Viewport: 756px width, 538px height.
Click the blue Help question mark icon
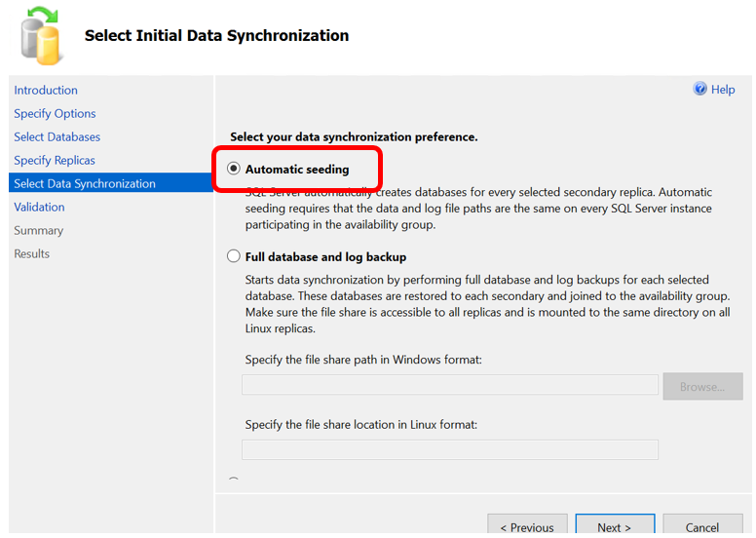pyautogui.click(x=699, y=89)
